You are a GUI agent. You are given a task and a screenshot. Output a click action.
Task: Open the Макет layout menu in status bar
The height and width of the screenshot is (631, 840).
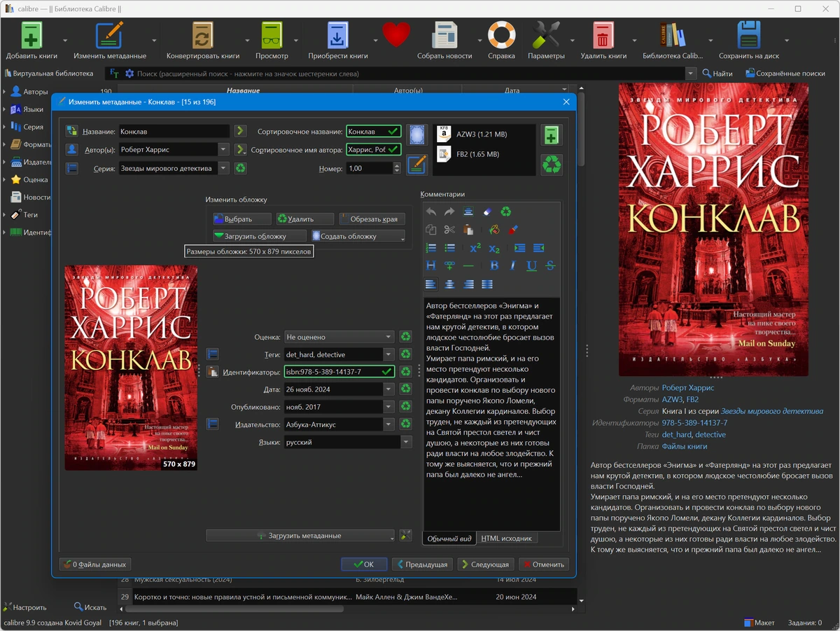coord(759,623)
